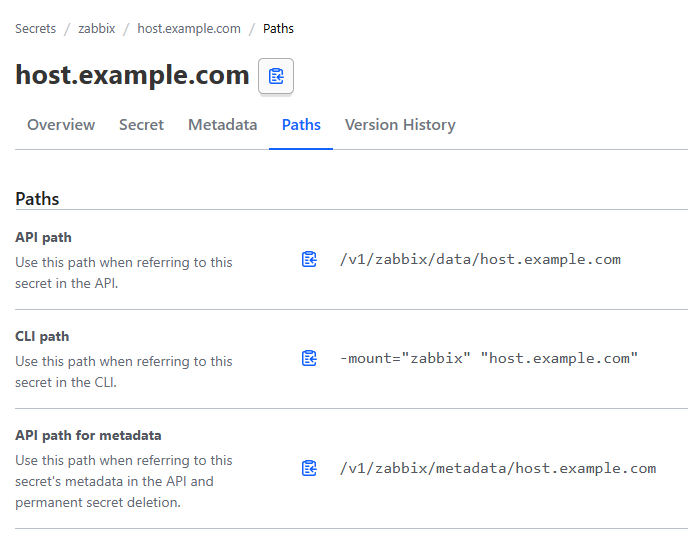The height and width of the screenshot is (542, 688).
Task: Click the /v1/zabbix/data/host.example.com path text
Action: click(480, 259)
